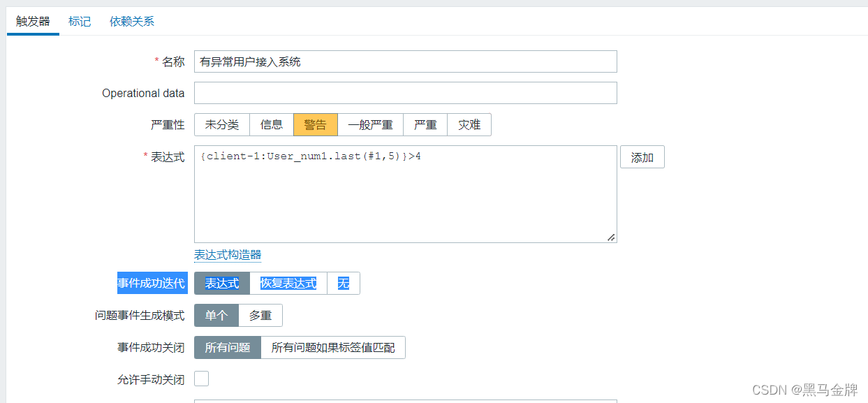Click the 允许手动关闭 label
The height and width of the screenshot is (403, 868).
tap(151, 380)
